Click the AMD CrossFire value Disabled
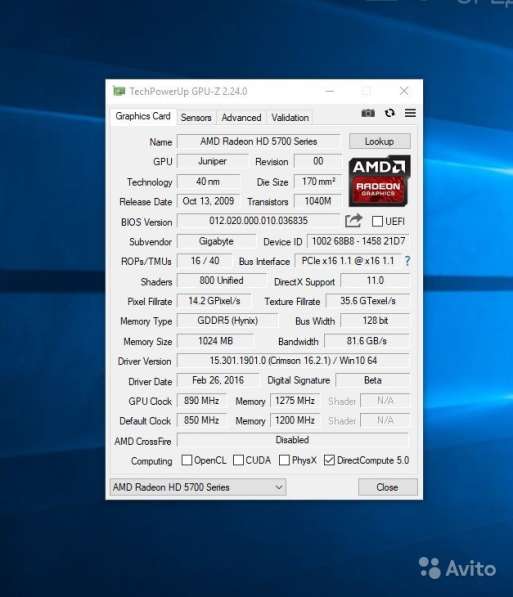This screenshot has height=597, width=513. 292,440
